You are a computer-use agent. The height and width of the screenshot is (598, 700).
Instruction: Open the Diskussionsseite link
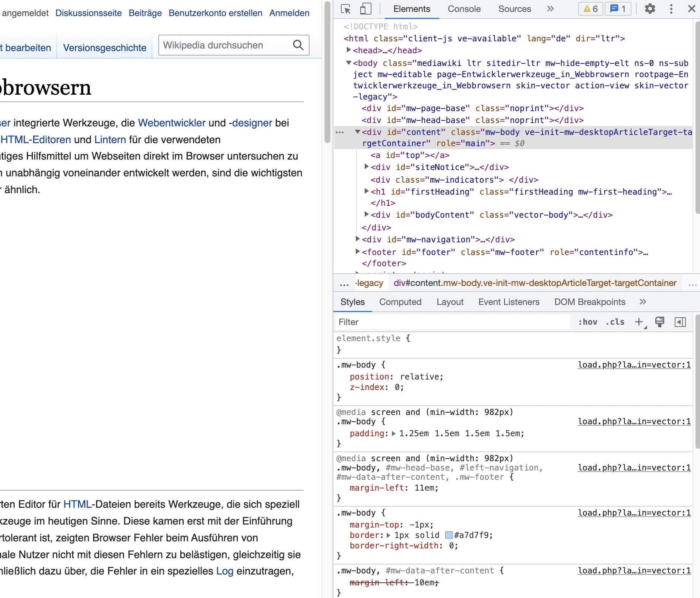[89, 13]
